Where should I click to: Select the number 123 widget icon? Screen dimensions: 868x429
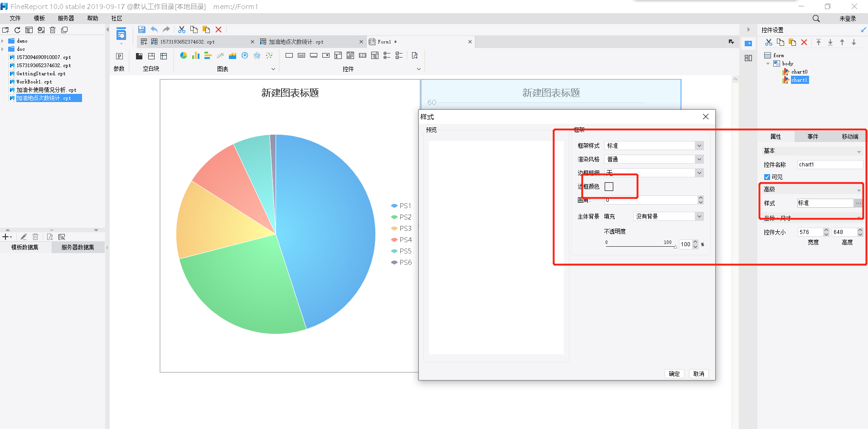(x=363, y=55)
